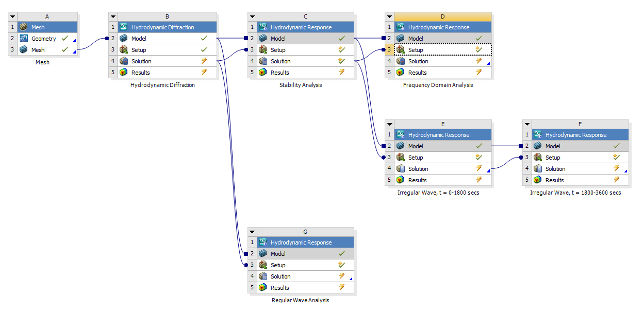Select the Solution cell in system C
This screenshot has width=644, height=313.
[x=306, y=61]
